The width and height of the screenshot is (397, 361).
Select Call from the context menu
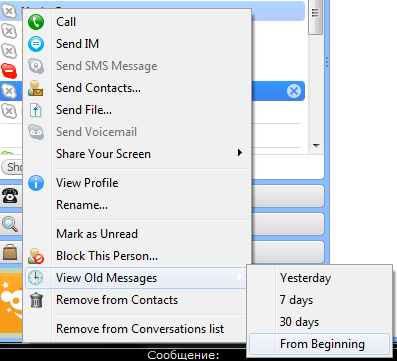click(137, 22)
